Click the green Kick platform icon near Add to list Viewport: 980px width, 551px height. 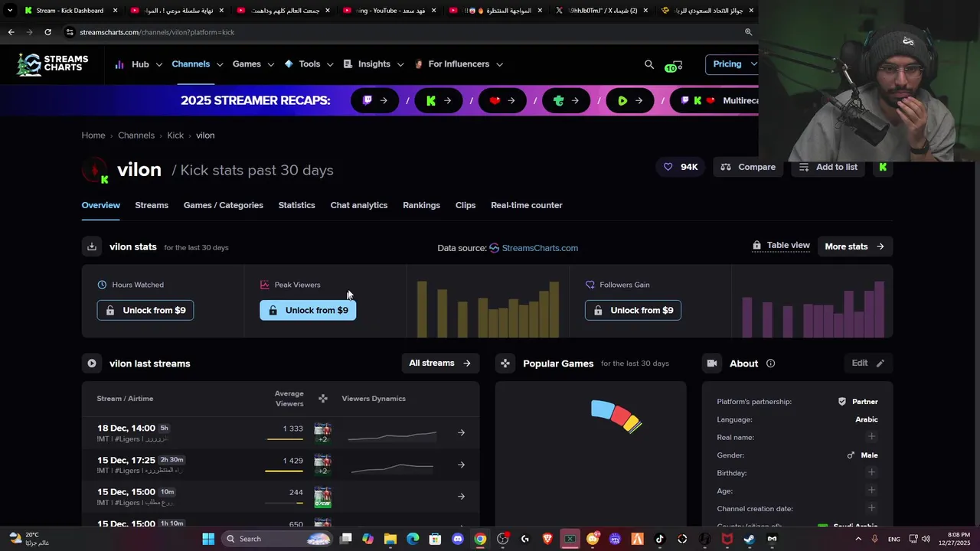883,167
